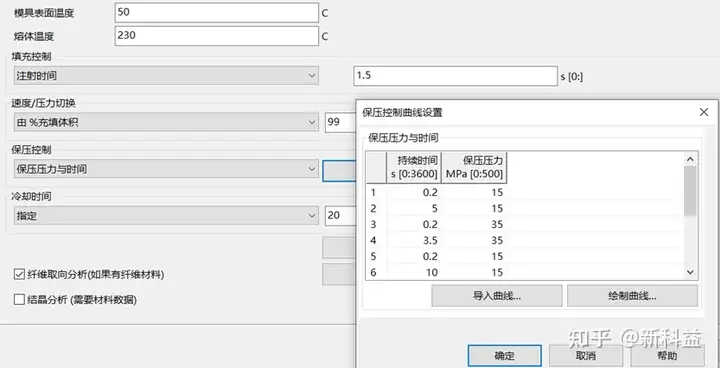Screen dimensions: 720x368
Task: Select row 1 duration cell 0.2
Action: (x=414, y=192)
